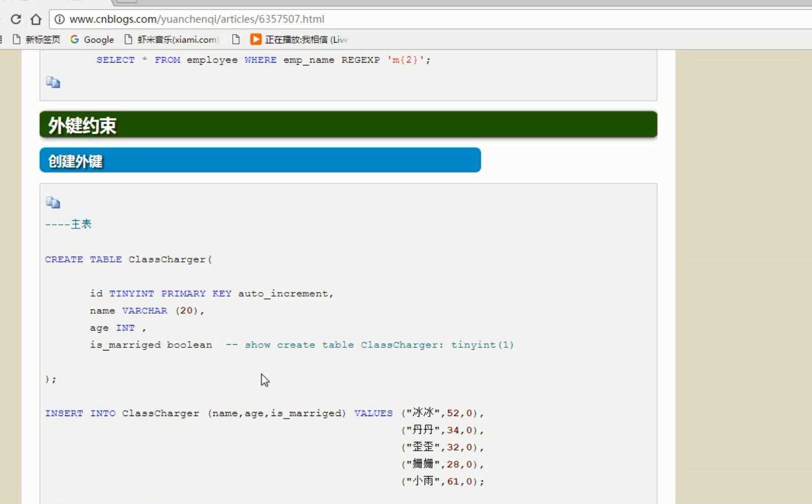Select the cnblogs URL in address bar
This screenshot has width=812, height=504.
tap(197, 19)
